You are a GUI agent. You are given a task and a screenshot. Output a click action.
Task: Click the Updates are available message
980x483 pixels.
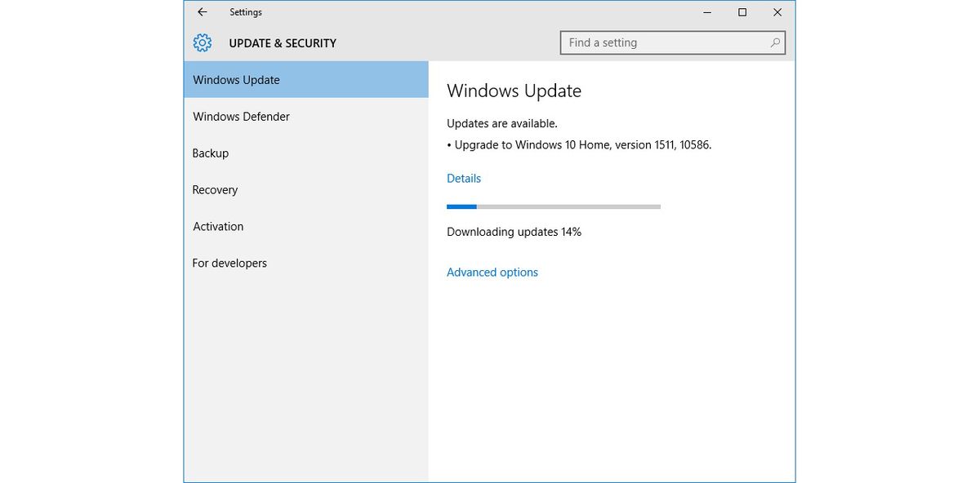coord(501,123)
